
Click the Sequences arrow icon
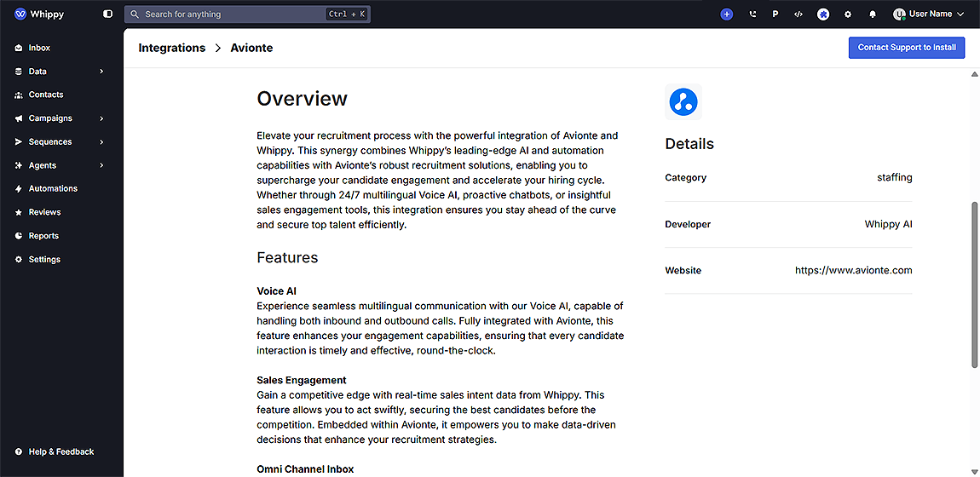(x=18, y=141)
